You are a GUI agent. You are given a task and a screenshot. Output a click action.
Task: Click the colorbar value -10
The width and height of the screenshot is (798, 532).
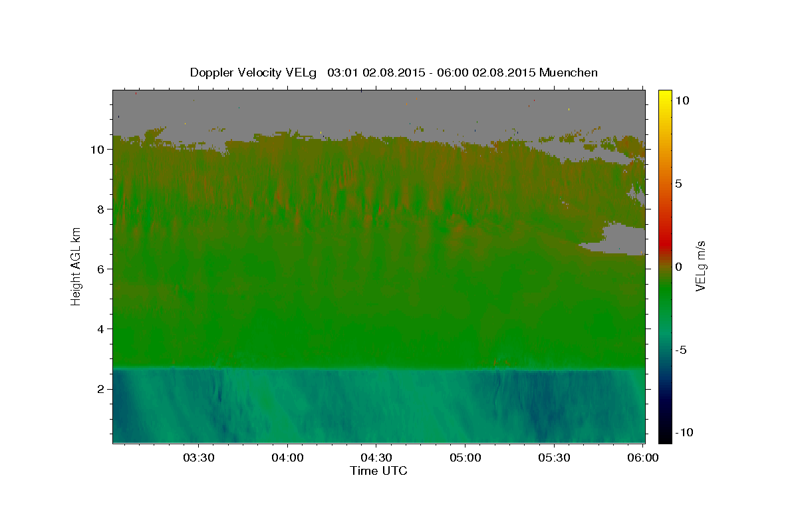(684, 432)
